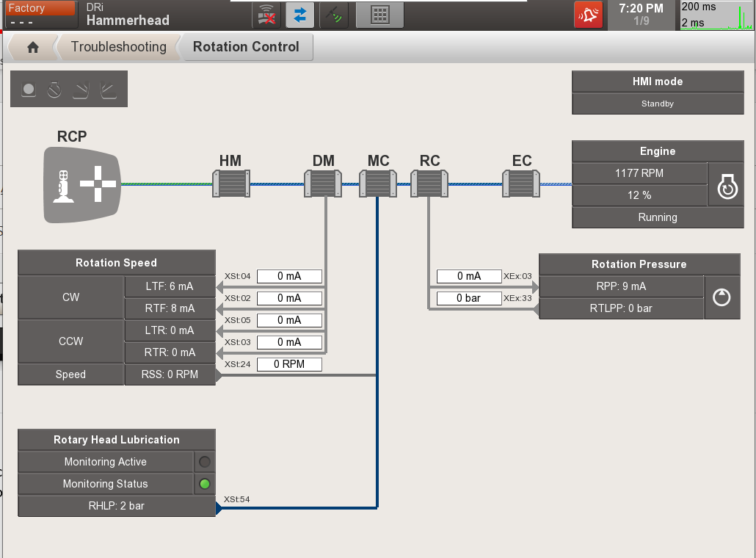Open the alarm notifications bell icon
756x558 pixels.
(589, 14)
